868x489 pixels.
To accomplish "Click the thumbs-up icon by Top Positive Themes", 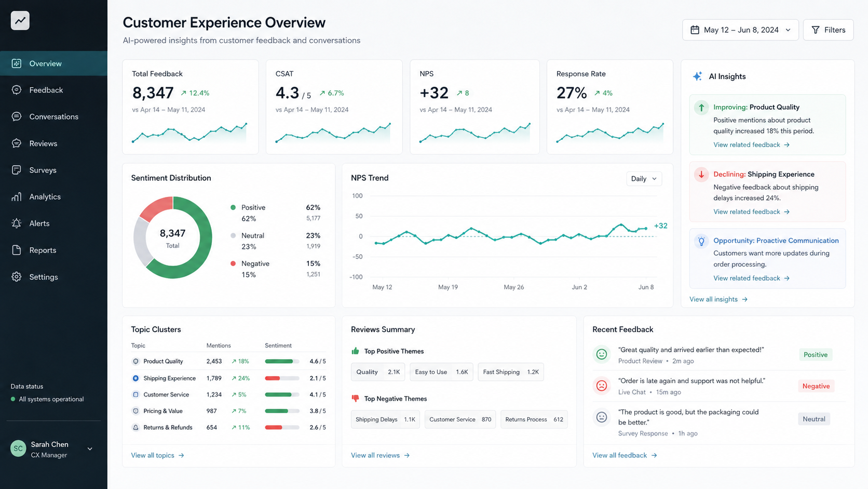I will click(x=355, y=351).
